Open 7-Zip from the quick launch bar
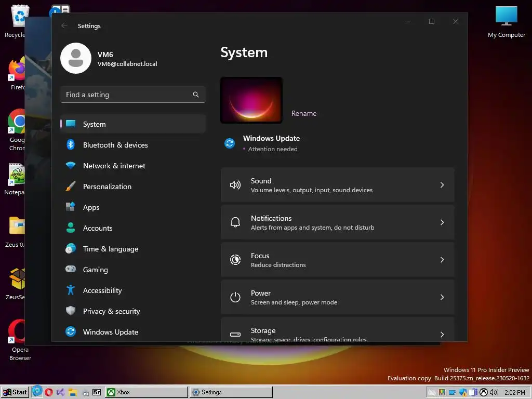Screen dimensions: 532x399 97,392
